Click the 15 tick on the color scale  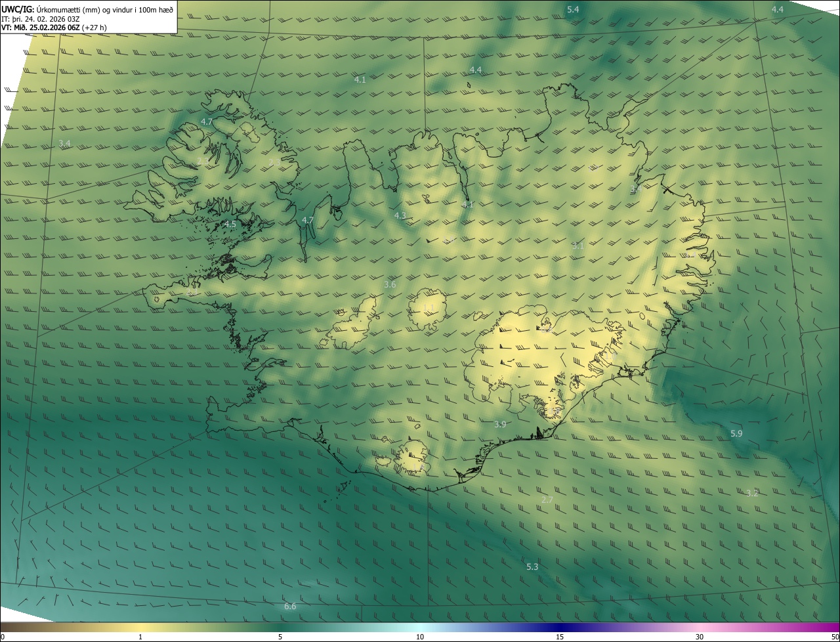(560, 637)
